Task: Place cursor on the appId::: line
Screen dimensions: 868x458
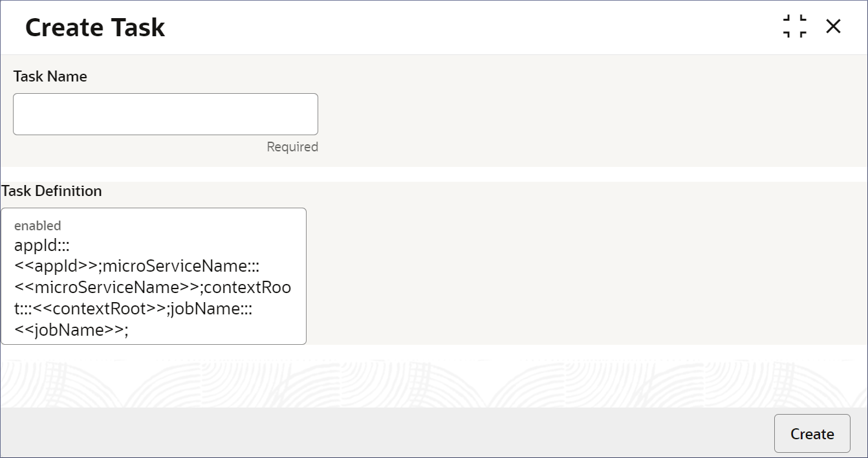Action: pos(38,246)
